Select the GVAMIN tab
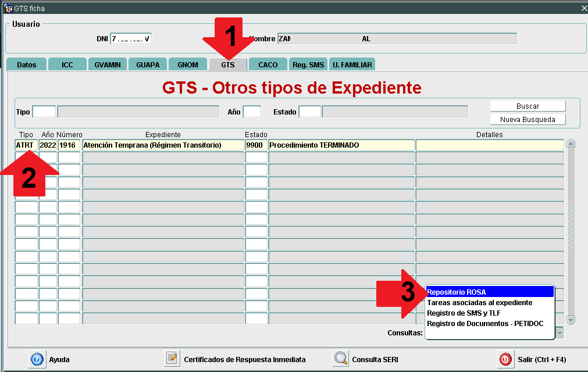This screenshot has height=372, width=588. tap(108, 65)
